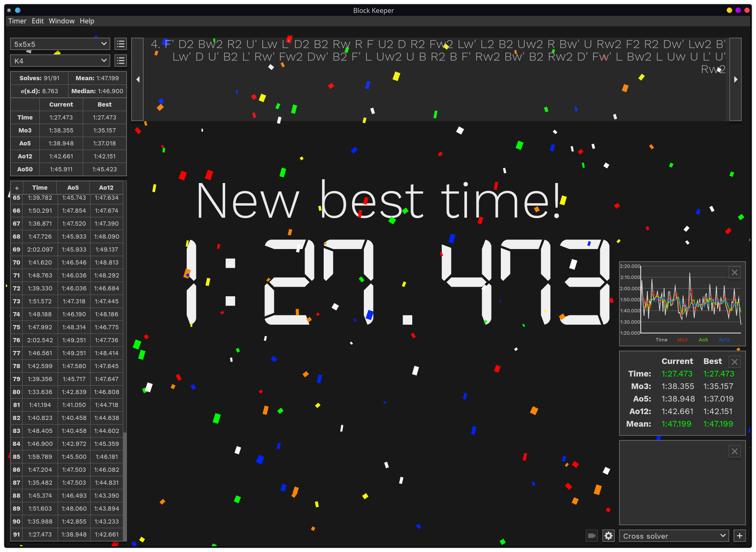The image size is (756, 552).
Task: Close the empty Cross solver widget
Action: [735, 451]
